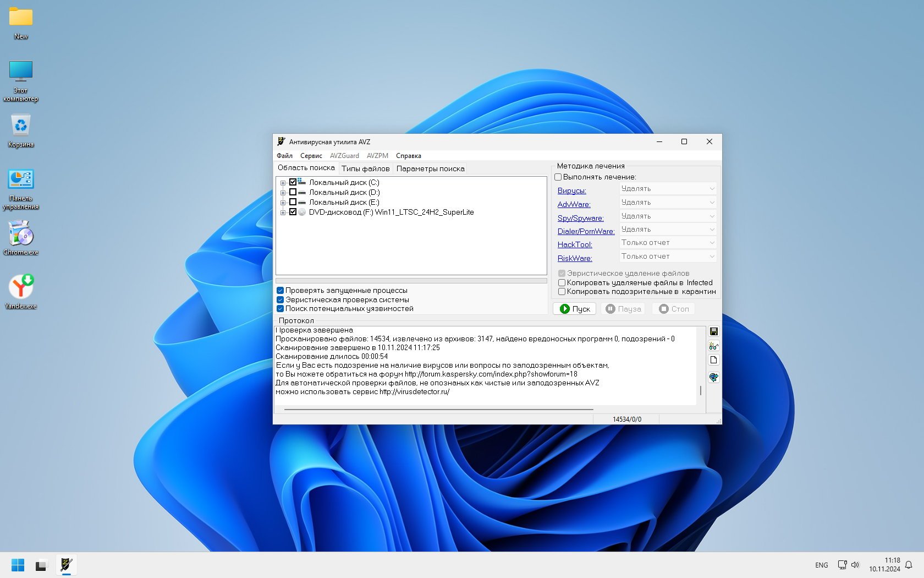Expand the Локальный диск (C:) tree node
Image resolution: width=924 pixels, height=578 pixels.
pos(283,183)
